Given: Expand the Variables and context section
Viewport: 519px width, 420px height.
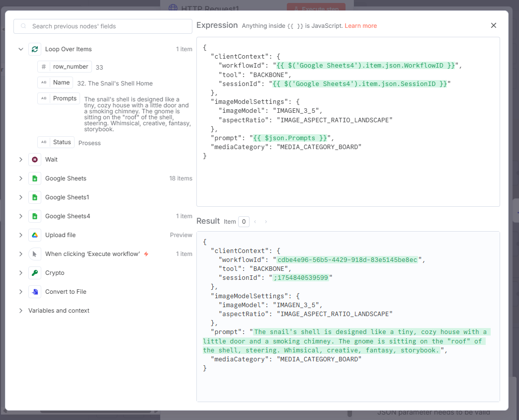Looking at the screenshot, I should (x=21, y=311).
